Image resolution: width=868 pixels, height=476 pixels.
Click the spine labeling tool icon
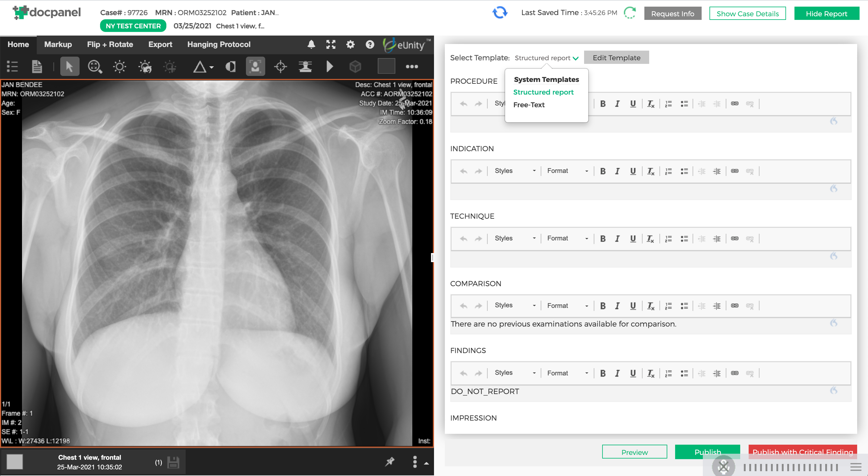tap(305, 66)
